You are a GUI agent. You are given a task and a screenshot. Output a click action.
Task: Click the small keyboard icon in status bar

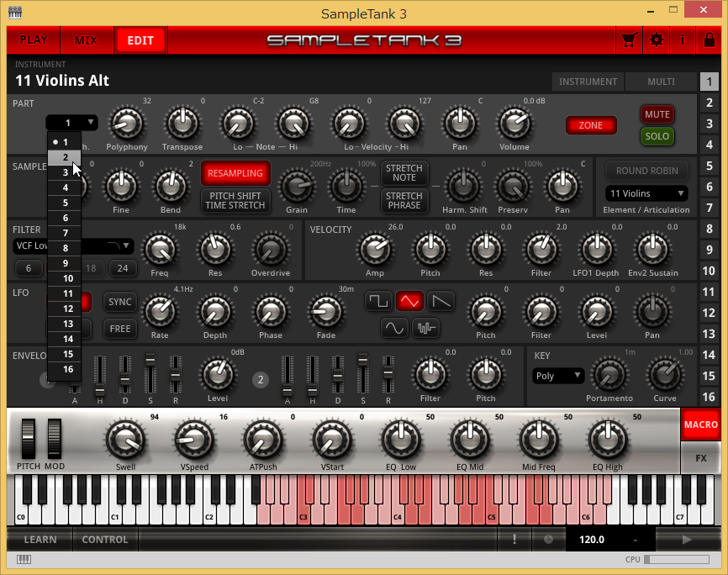pyautogui.click(x=24, y=560)
